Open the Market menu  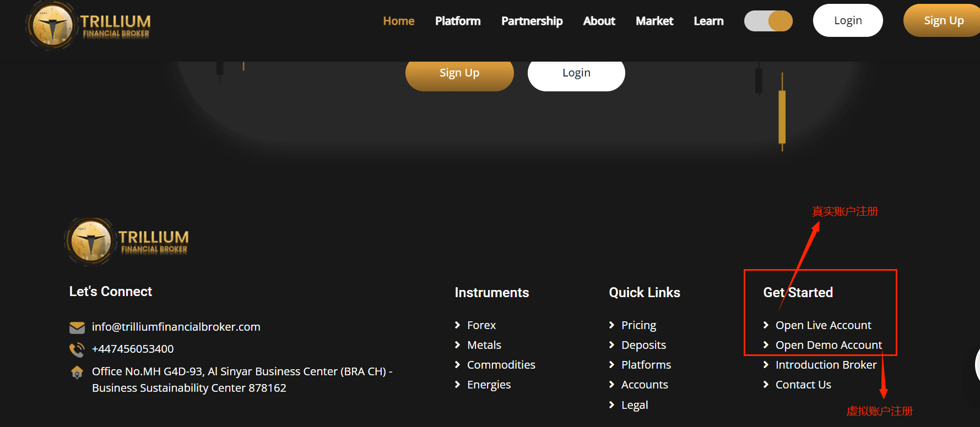click(654, 21)
